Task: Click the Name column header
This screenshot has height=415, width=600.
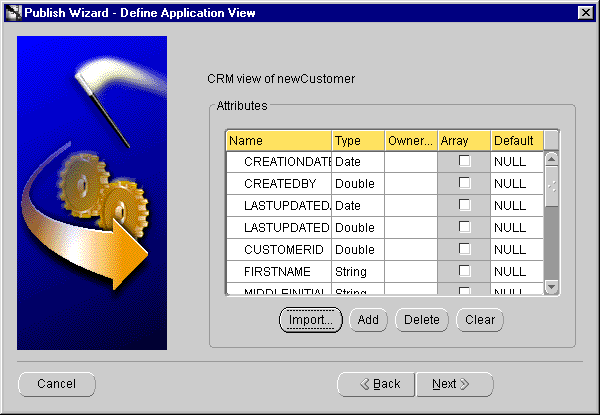Action: tap(278, 141)
